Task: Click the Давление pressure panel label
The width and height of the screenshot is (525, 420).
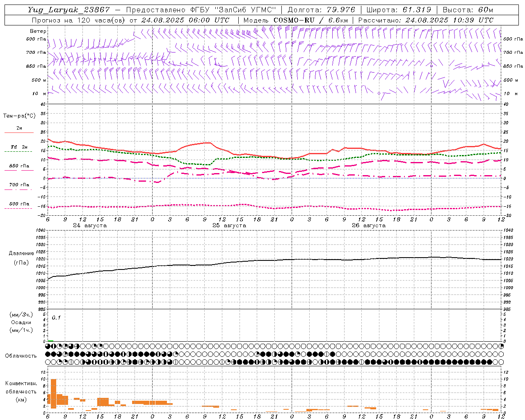Action: click(x=21, y=253)
